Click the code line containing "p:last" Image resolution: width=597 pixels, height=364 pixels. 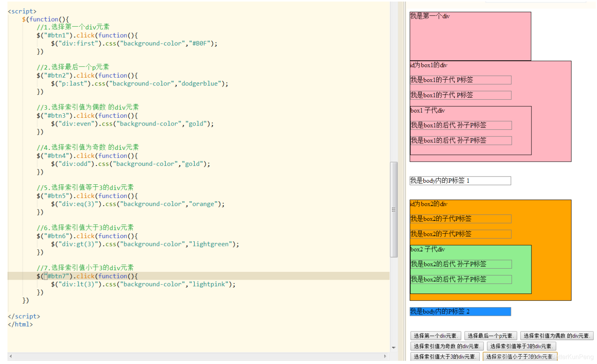click(x=139, y=84)
